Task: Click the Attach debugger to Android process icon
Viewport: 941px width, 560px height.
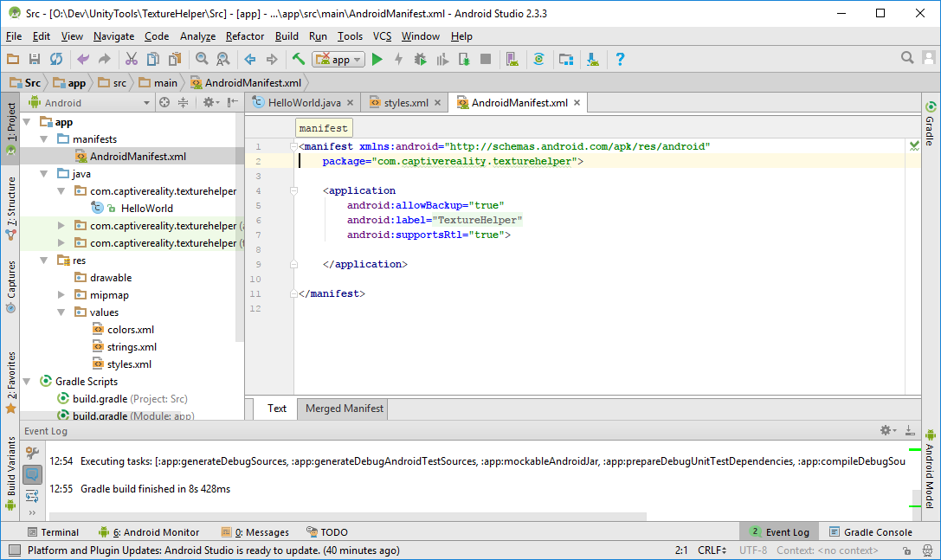Action: (x=464, y=59)
